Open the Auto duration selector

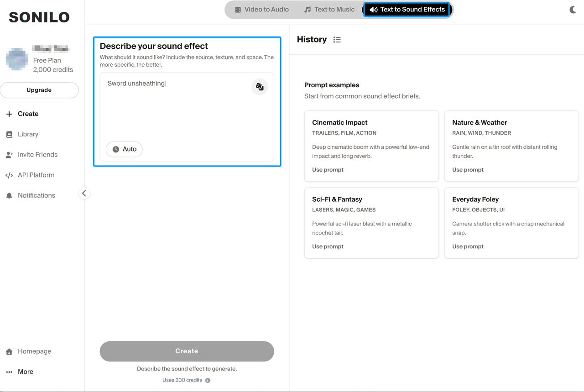point(124,149)
